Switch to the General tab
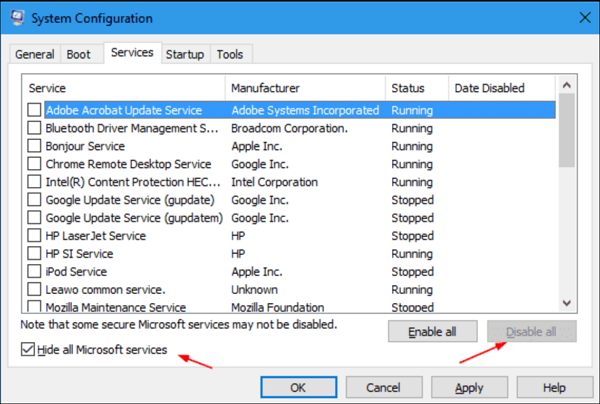This screenshot has height=404, width=600. pyautogui.click(x=35, y=54)
